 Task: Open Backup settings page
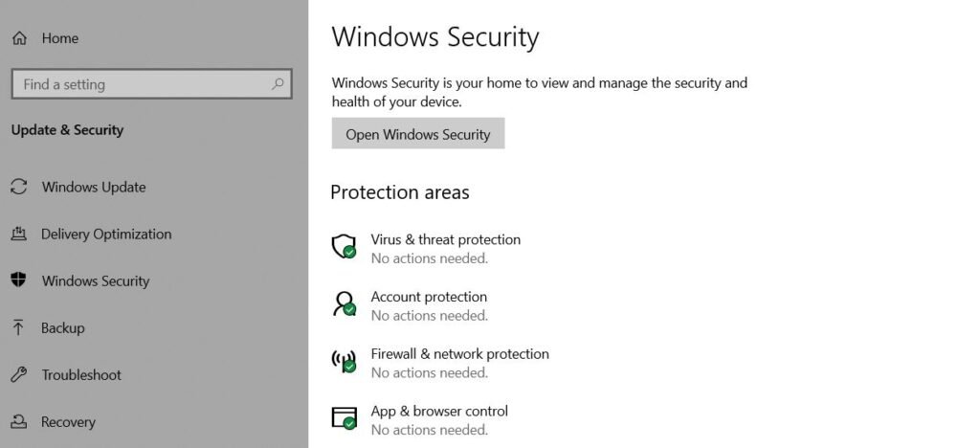pos(62,328)
